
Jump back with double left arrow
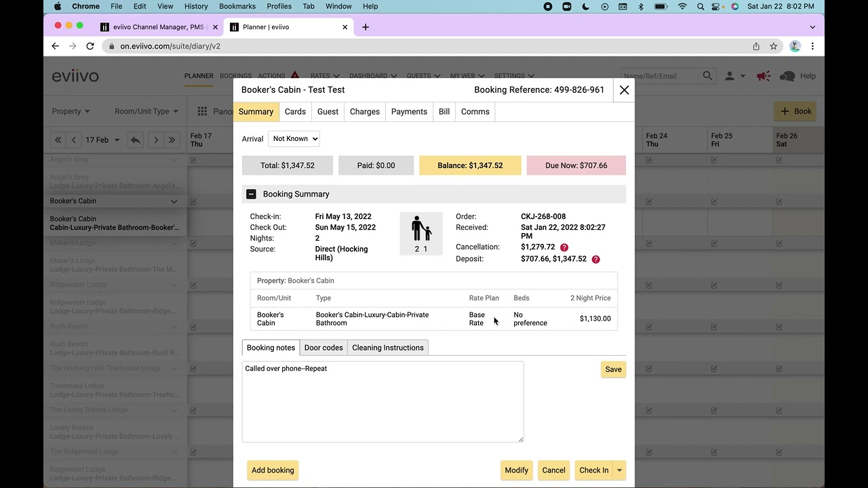(58, 140)
